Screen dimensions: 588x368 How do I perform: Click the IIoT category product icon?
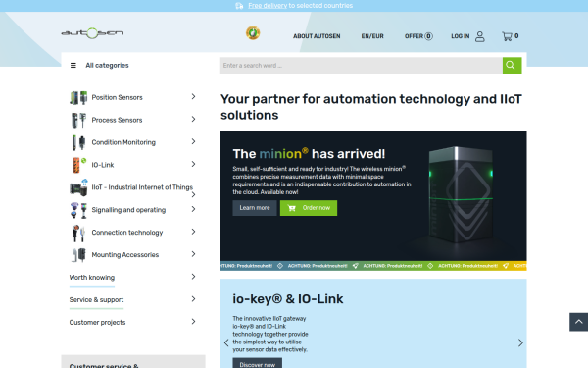tap(78, 187)
